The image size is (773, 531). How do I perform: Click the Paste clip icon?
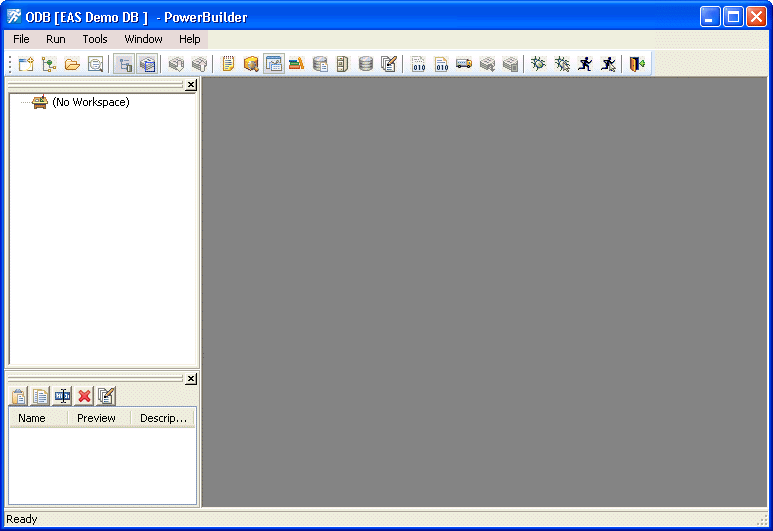pos(19,396)
